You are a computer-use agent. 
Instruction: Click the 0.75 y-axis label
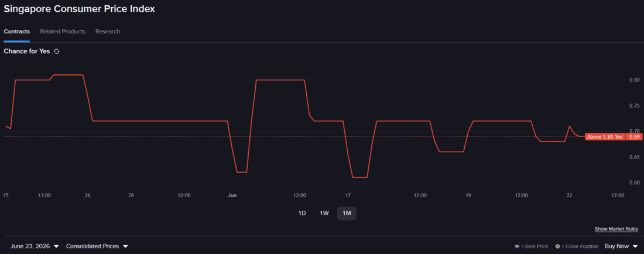tap(635, 106)
